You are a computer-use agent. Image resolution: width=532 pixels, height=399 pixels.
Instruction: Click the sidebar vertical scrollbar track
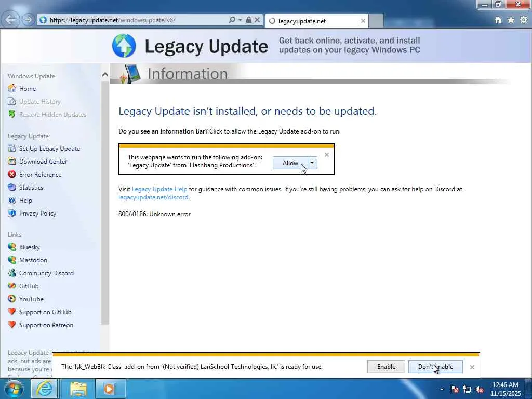[105, 204]
